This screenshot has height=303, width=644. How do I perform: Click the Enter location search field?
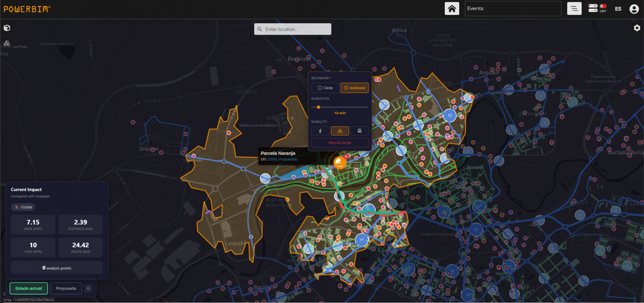[x=292, y=29]
